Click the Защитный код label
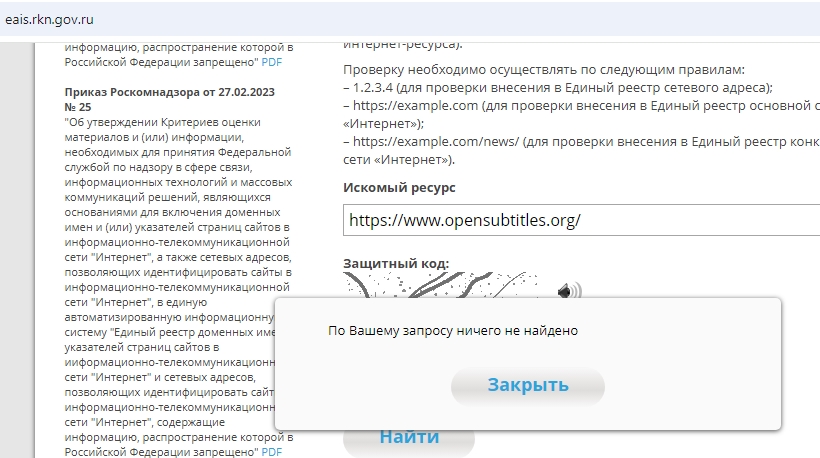820x458 pixels. tap(396, 264)
